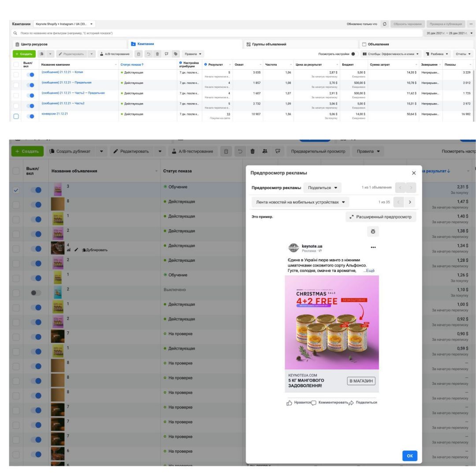The image size is (476, 476).
Task: Enable the switched-off ad with status Выключено
Action: point(36,293)
